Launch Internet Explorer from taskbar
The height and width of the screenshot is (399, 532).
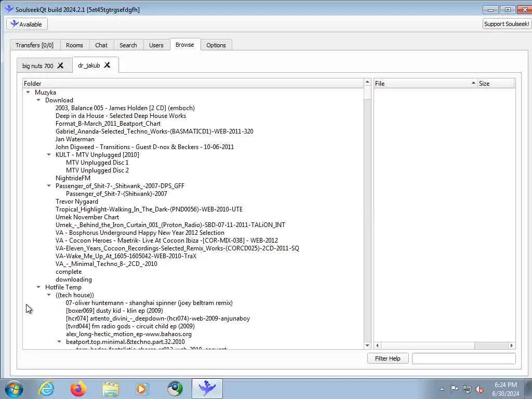point(46,389)
